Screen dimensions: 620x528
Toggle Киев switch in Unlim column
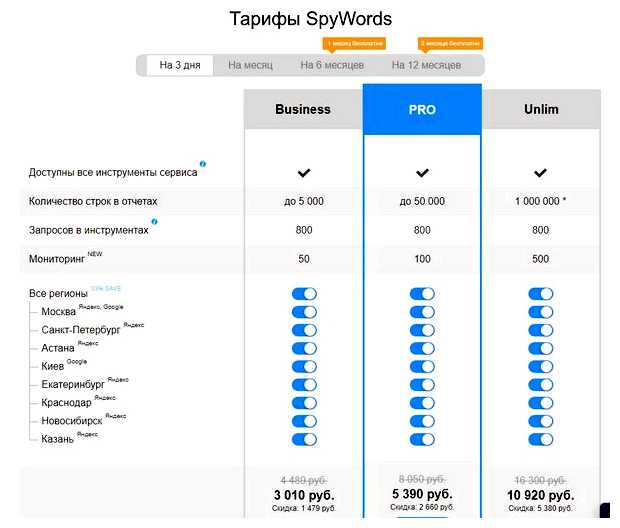coord(540,366)
